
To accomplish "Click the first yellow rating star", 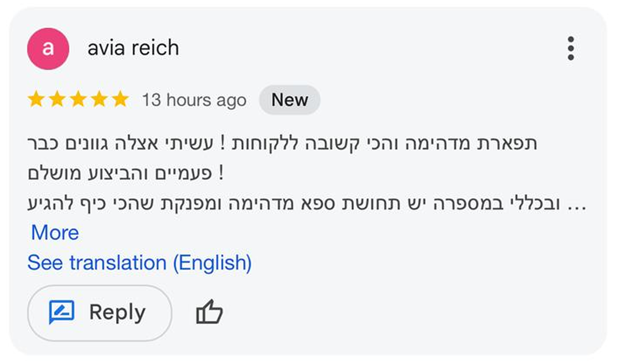I will coord(36,100).
